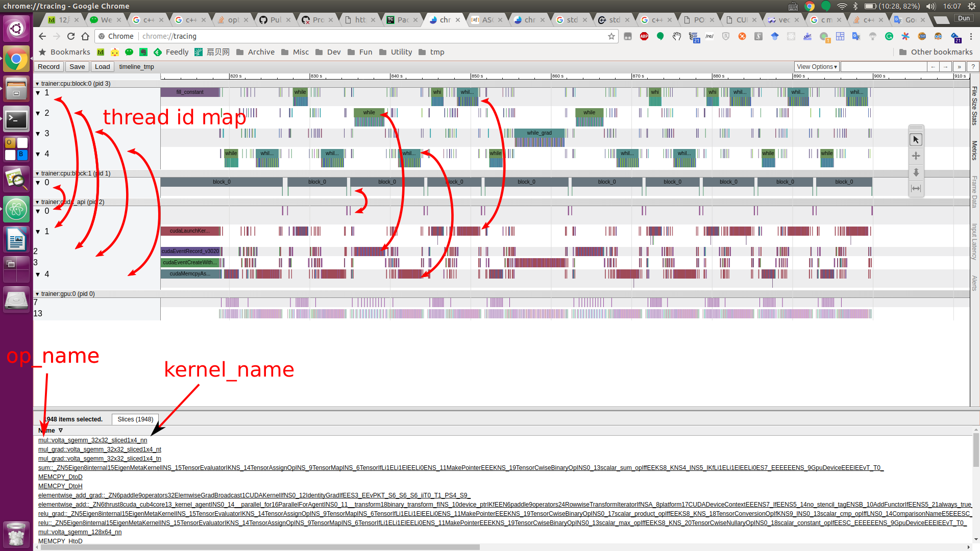The height and width of the screenshot is (551, 980).
Task: Open the View Options dropdown
Action: 817,67
